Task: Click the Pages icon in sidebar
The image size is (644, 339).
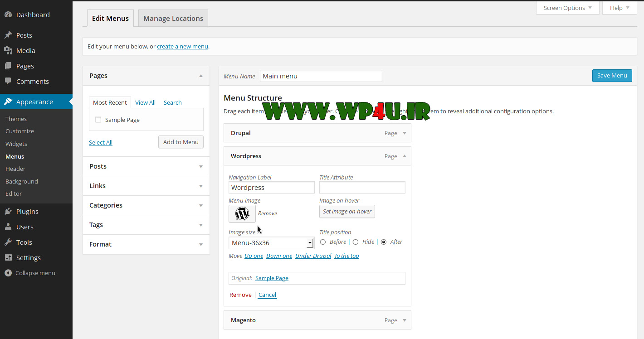Action: coord(8,66)
